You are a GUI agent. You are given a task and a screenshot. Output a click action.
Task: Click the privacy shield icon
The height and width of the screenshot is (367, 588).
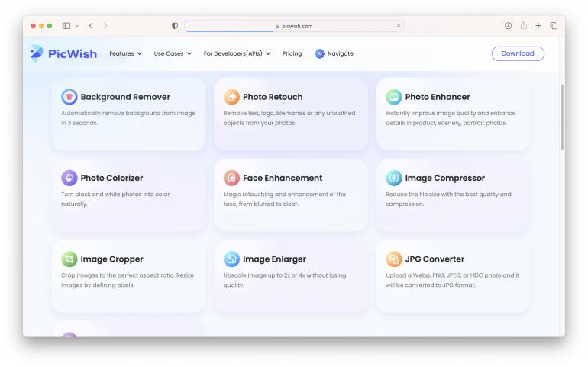[175, 26]
